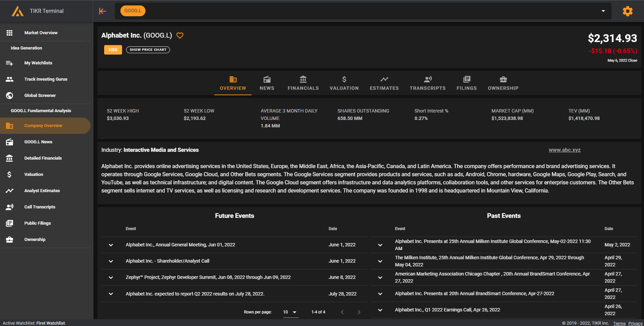Expand the Milken Conference May-02-2022 presentation row
This screenshot has width=644, height=326.
[380, 245]
